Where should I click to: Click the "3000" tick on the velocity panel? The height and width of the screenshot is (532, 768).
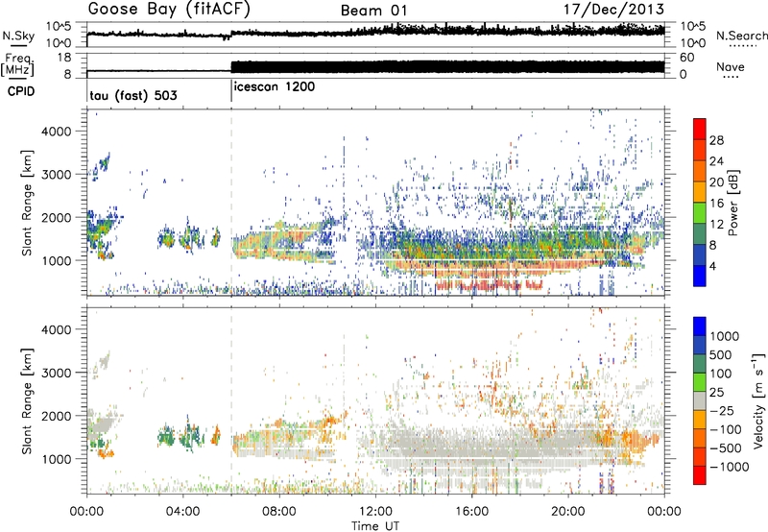57,373
